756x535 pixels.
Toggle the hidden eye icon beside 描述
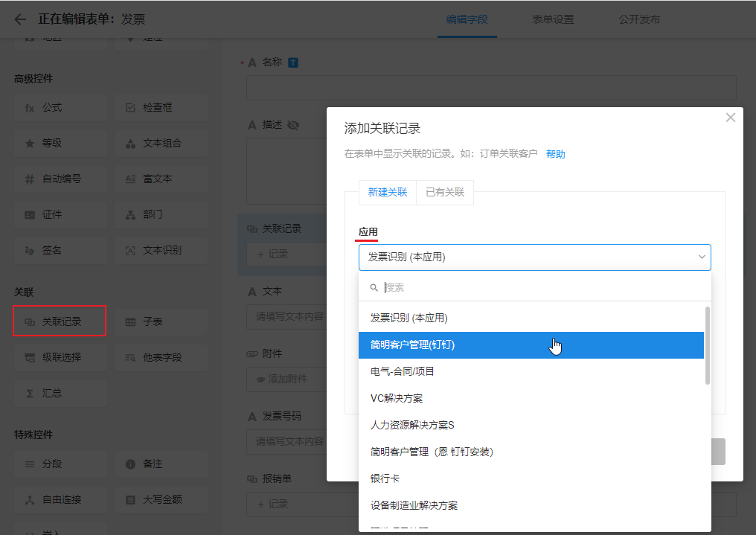tap(292, 125)
